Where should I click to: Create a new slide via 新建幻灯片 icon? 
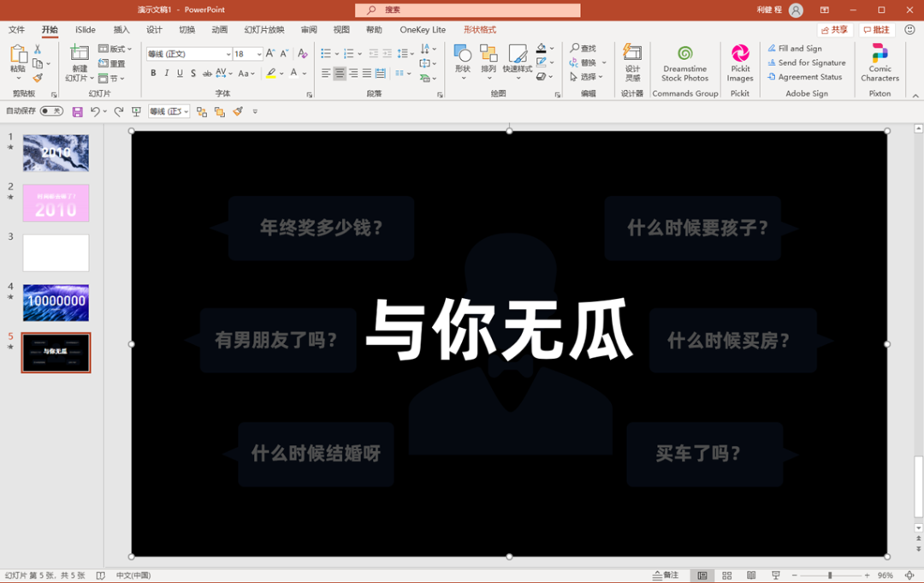tap(79, 52)
